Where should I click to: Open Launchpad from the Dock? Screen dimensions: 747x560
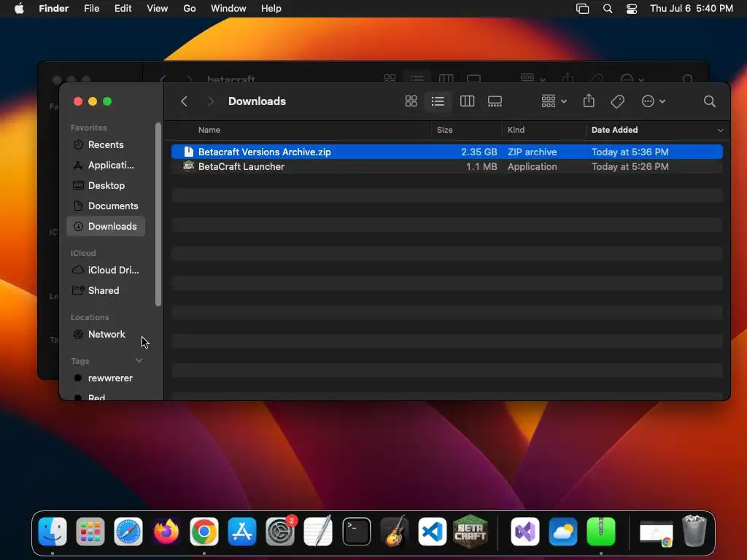(x=90, y=532)
